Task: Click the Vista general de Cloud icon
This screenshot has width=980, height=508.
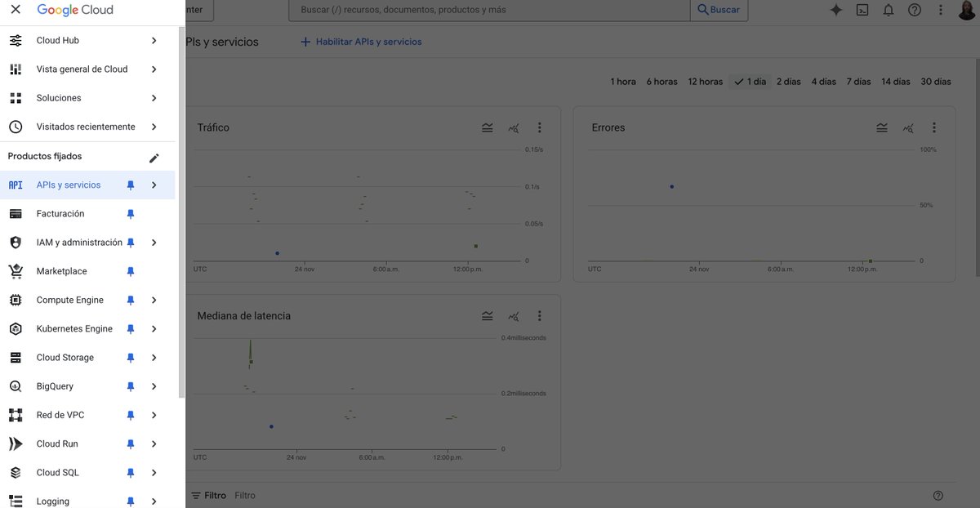Action: click(x=16, y=69)
